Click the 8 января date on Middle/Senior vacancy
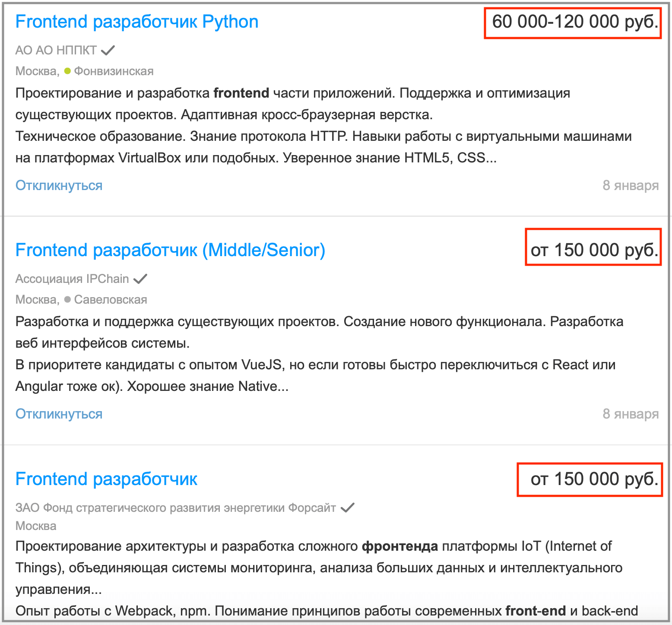This screenshot has width=672, height=625. click(630, 414)
